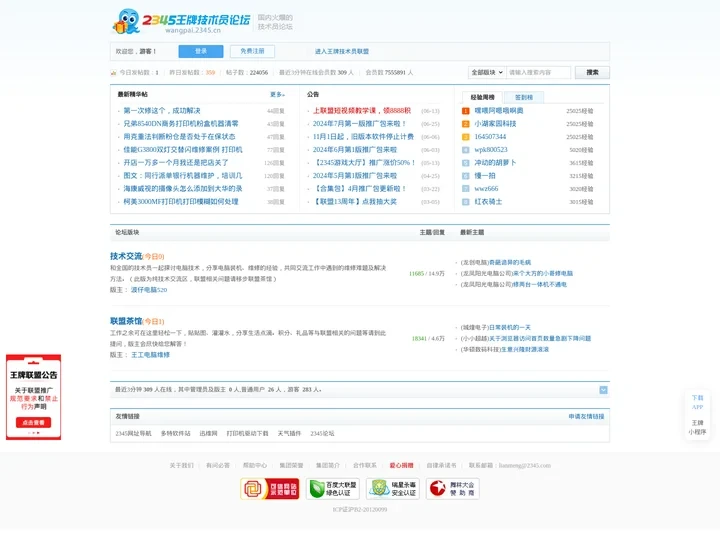Open 更多 link in 最新精华帖
Image resolution: width=720 pixels, height=540 pixels.
click(x=277, y=94)
